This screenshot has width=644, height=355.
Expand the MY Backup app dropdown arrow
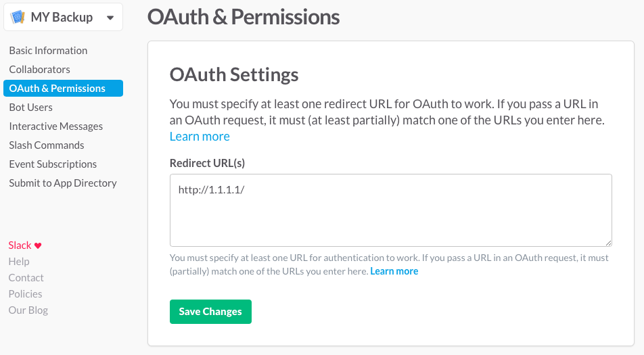[x=110, y=18]
